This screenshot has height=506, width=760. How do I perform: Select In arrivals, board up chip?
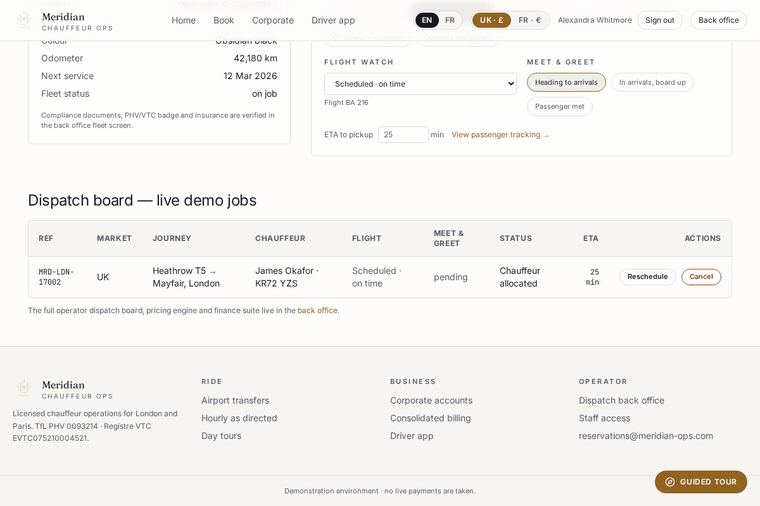click(652, 82)
